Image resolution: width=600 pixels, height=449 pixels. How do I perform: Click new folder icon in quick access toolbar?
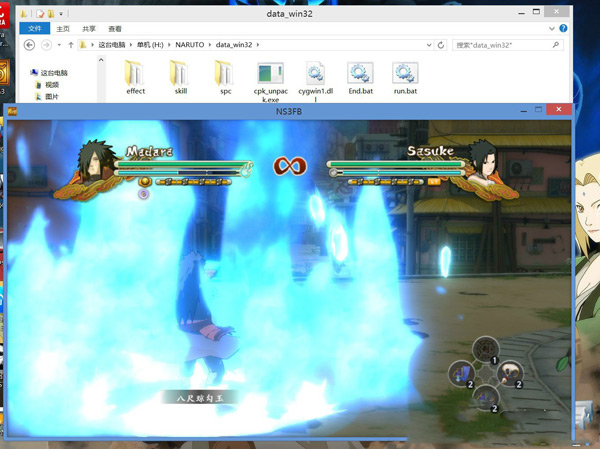pyautogui.click(x=51, y=14)
